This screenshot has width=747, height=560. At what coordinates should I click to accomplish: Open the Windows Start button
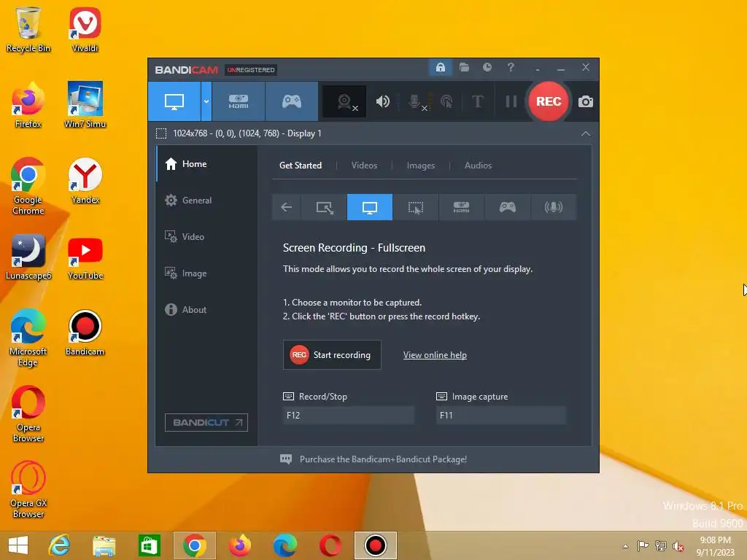[18, 545]
